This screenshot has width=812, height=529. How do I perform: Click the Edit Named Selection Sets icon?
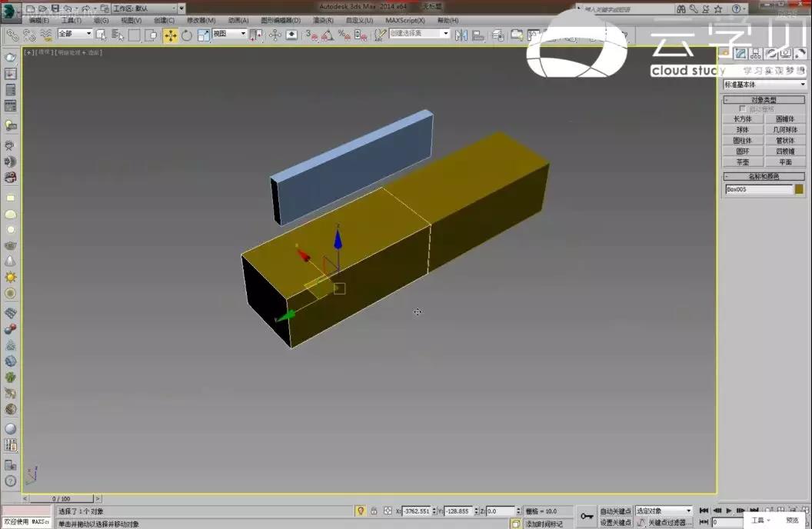(380, 35)
